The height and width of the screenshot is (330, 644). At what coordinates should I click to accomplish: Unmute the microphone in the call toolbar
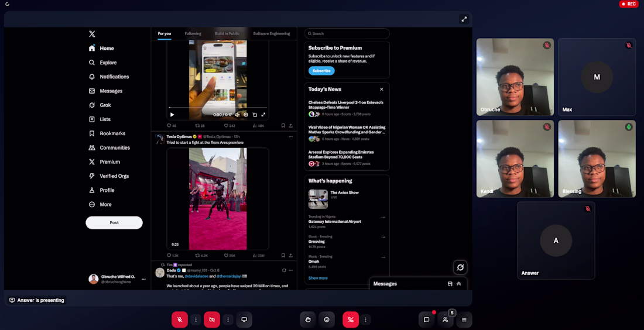tap(180, 319)
